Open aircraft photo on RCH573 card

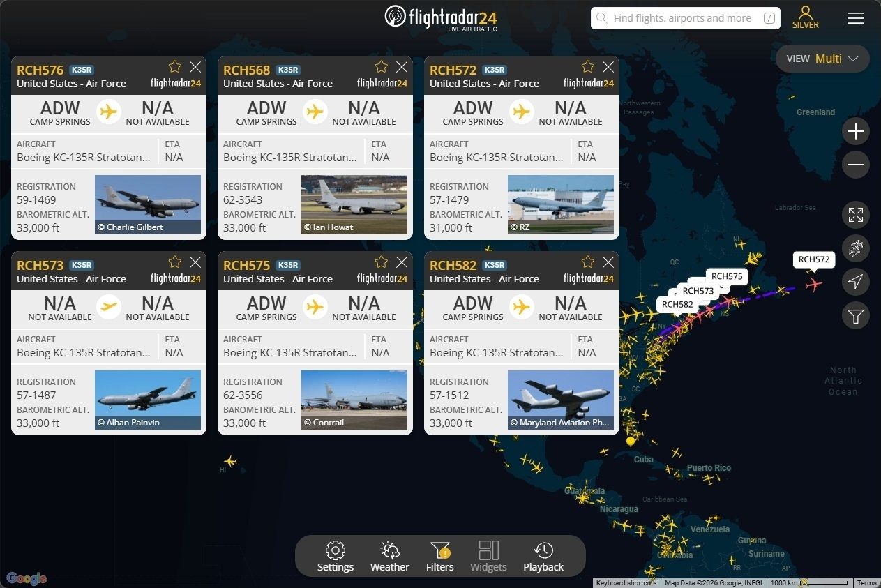147,400
